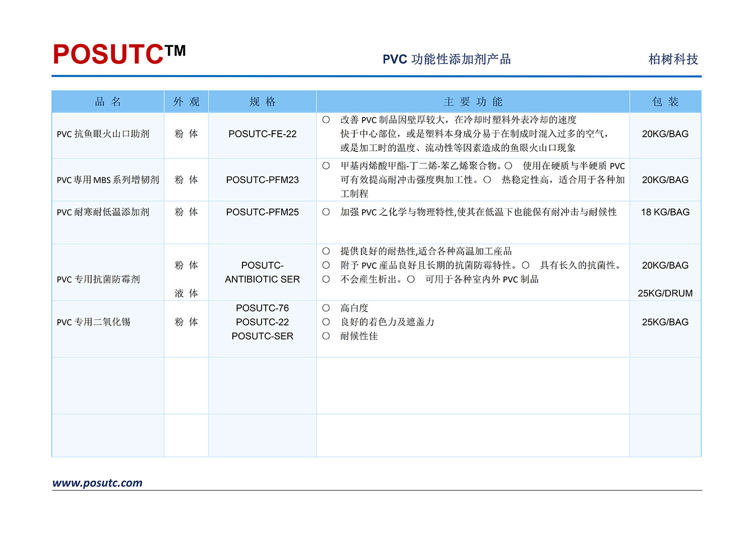
Task: Select the 外观 column header
Action: pyautogui.click(x=186, y=102)
